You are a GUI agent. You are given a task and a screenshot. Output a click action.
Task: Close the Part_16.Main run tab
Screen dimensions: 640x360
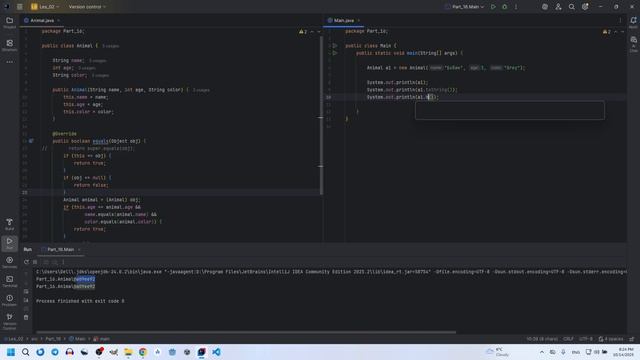tap(79, 249)
